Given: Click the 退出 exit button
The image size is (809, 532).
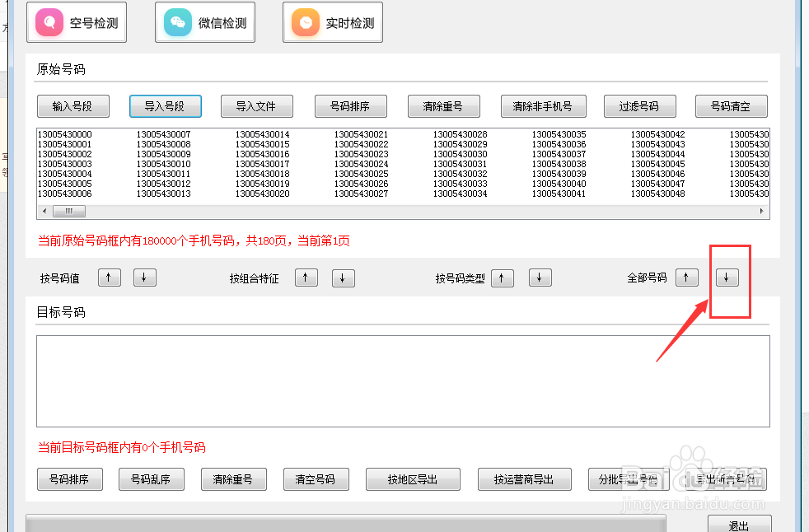Looking at the screenshot, I should coord(739,525).
